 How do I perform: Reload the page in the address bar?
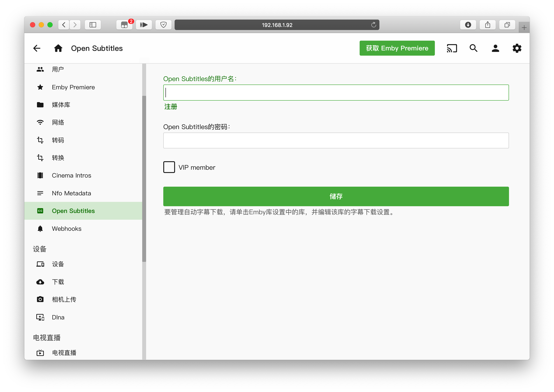coord(374,25)
